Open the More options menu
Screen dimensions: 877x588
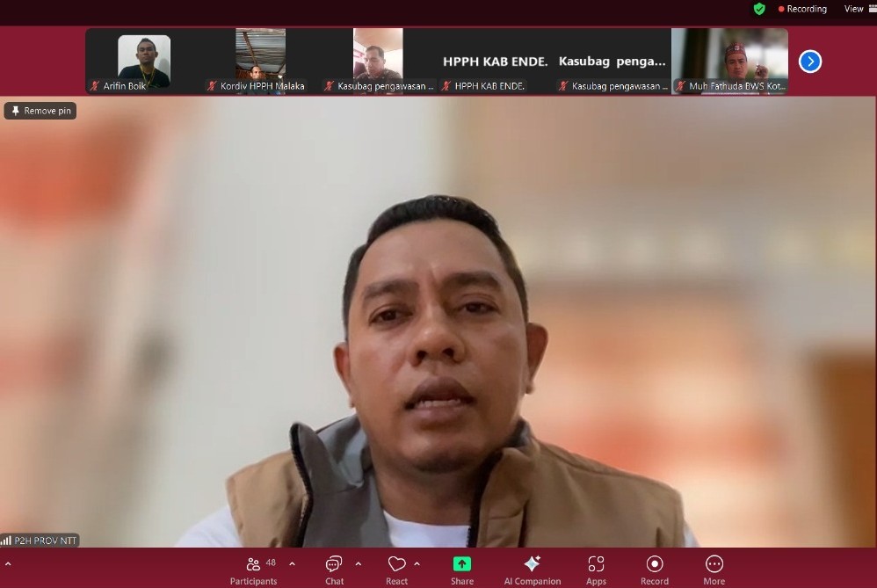click(x=714, y=564)
